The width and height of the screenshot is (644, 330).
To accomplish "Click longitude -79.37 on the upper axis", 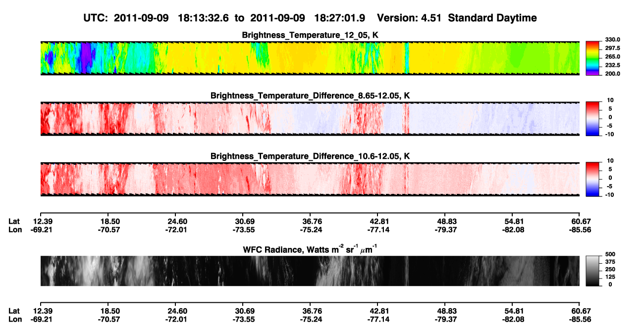I will (x=445, y=230).
